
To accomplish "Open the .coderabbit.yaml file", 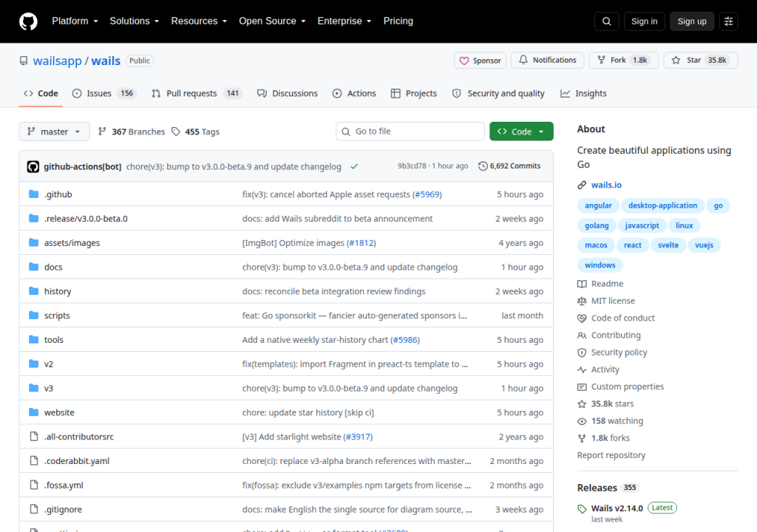I will (77, 461).
